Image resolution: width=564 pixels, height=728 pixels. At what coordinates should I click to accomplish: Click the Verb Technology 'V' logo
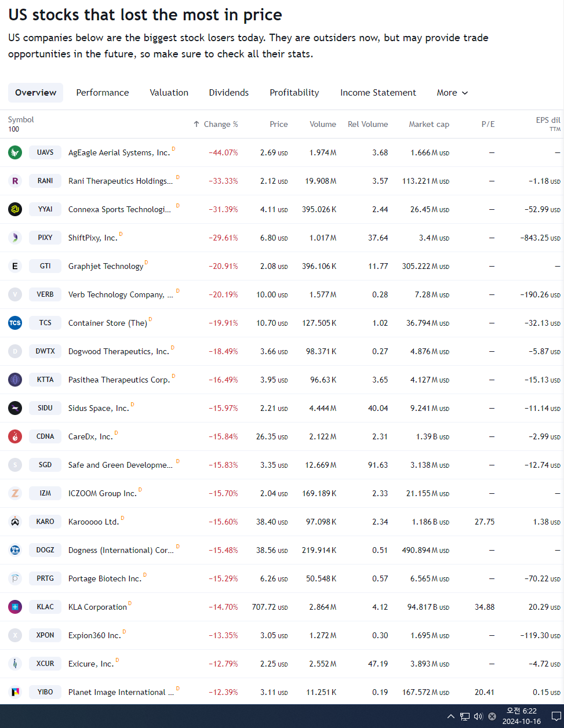pos(15,294)
